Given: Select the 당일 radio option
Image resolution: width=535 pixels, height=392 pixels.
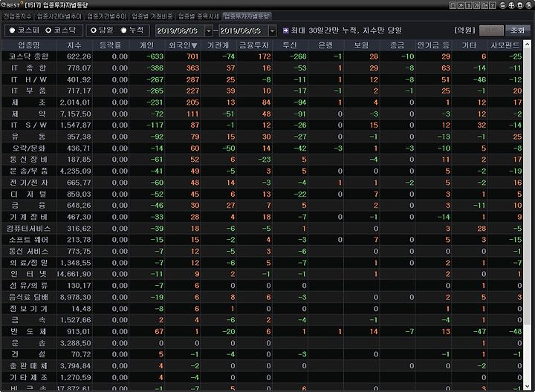Looking at the screenshot, I should (x=93, y=30).
